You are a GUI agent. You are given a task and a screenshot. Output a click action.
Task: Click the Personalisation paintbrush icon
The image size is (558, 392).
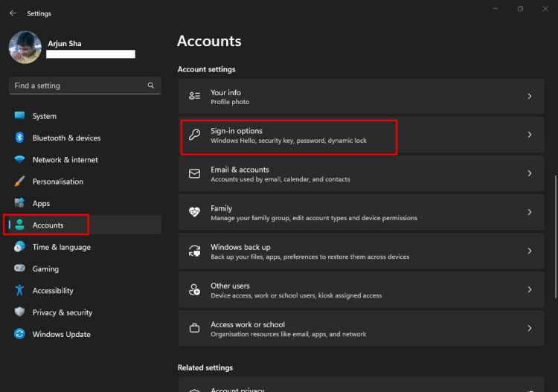click(x=19, y=181)
